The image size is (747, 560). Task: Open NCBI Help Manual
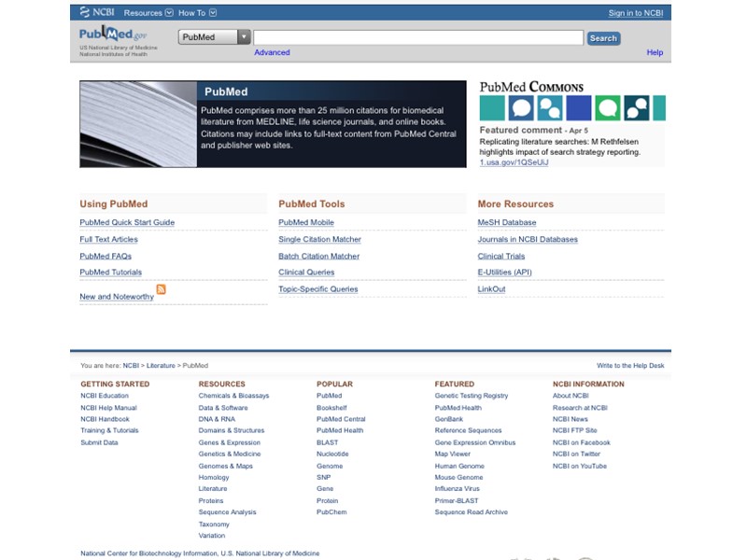point(108,408)
